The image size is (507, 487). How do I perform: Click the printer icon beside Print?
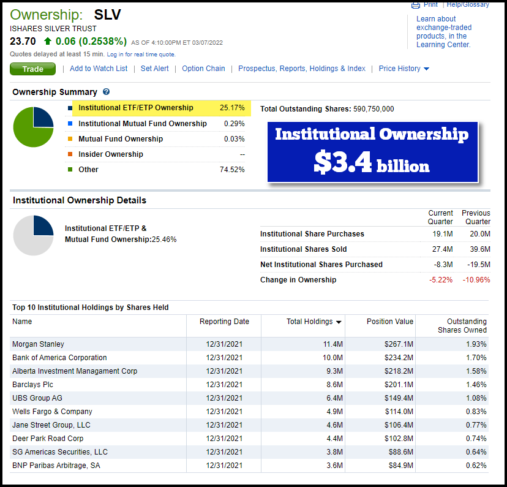[x=415, y=5]
